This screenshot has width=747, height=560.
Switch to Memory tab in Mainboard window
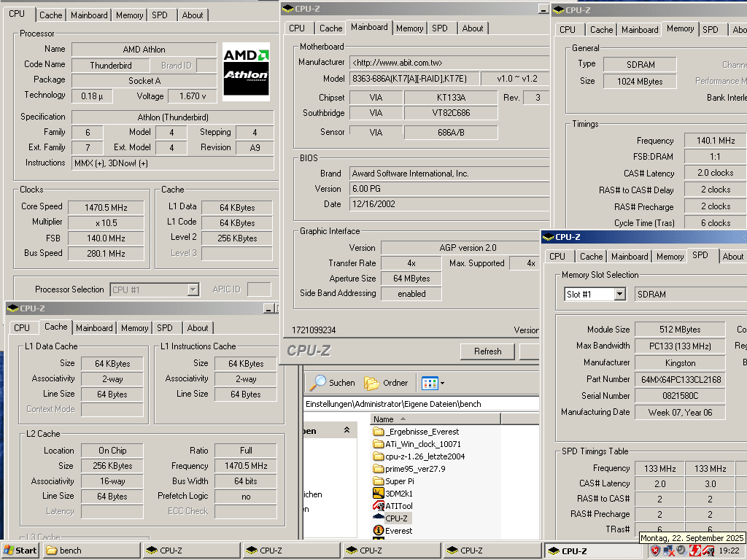click(409, 28)
